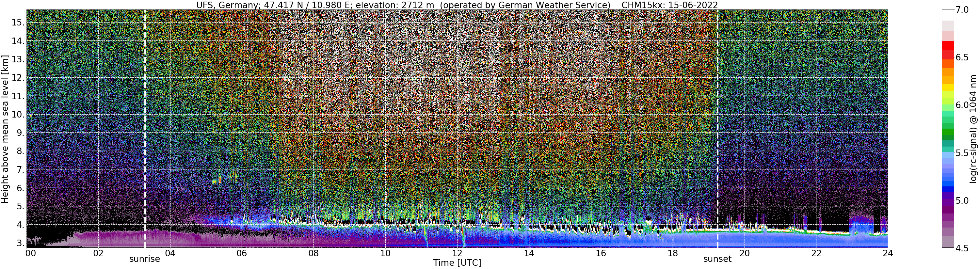The image size is (980, 269).
Task: Click time tick '08' on x-axis
Action: (x=313, y=253)
